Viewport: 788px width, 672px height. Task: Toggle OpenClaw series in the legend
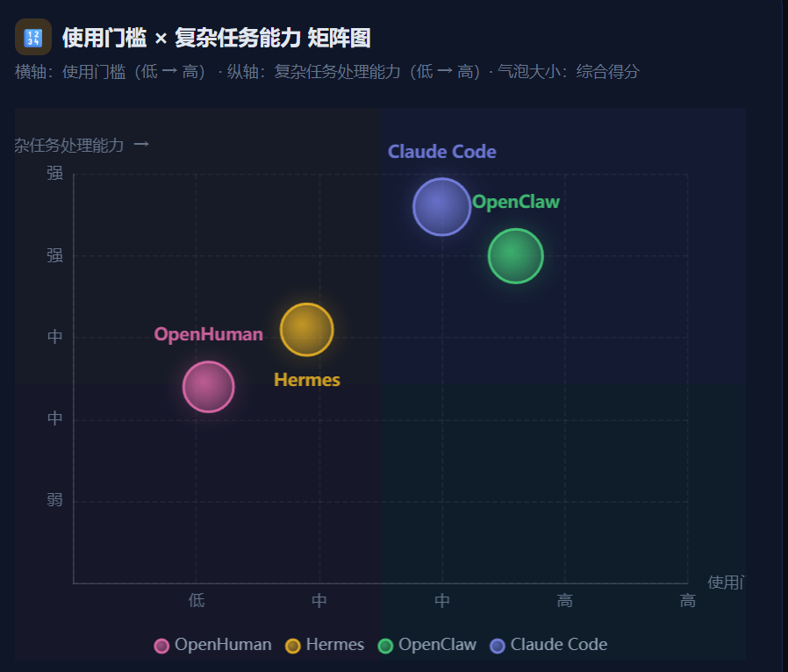[427, 645]
